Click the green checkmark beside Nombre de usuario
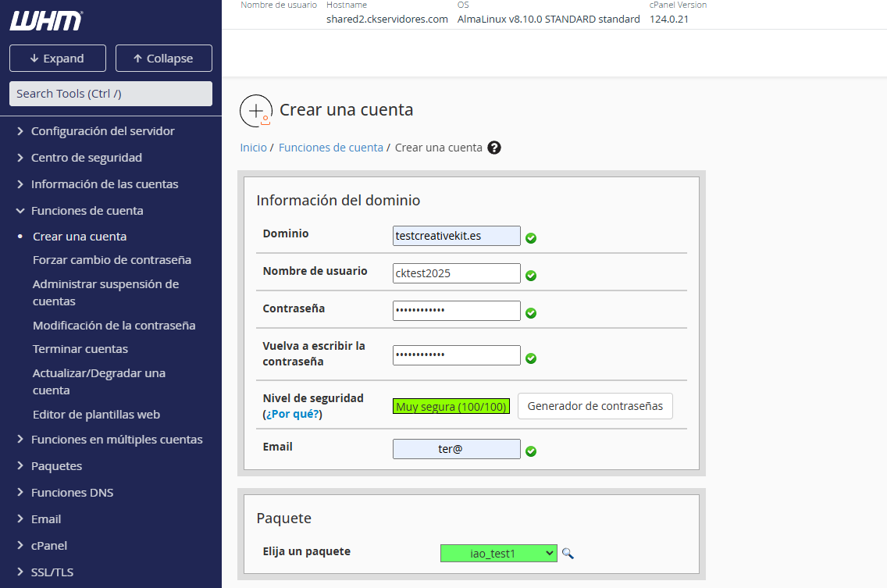The image size is (887, 588). tap(531, 276)
